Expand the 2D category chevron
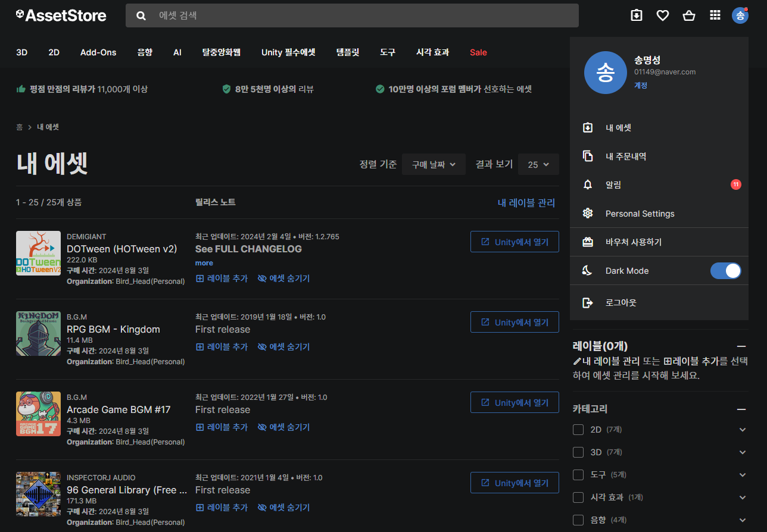The image size is (767, 532). coord(743,430)
